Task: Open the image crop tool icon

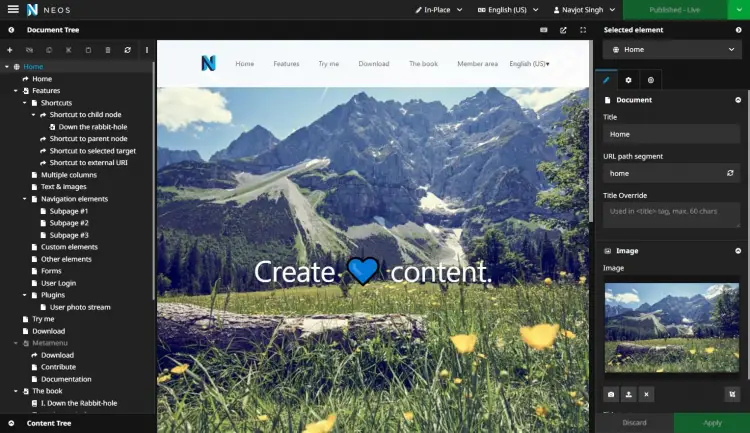Action: (x=732, y=394)
